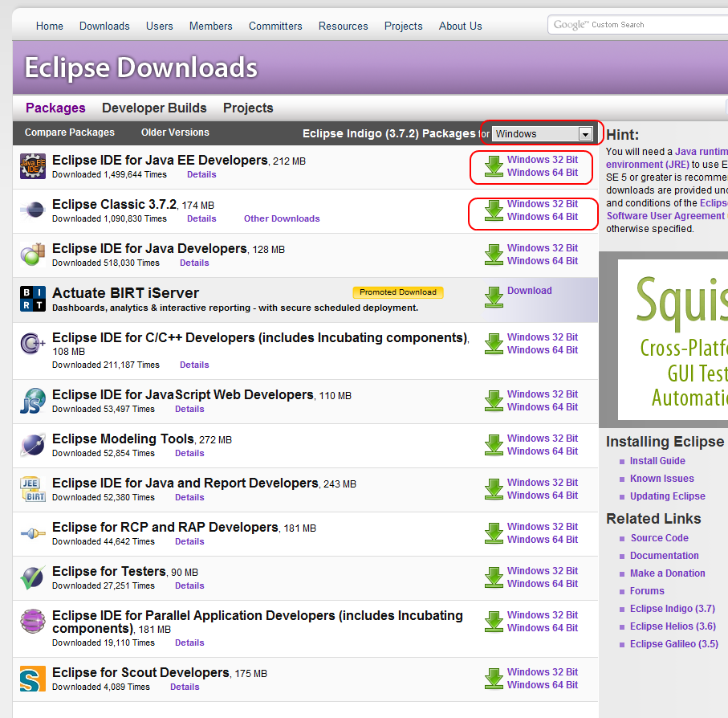Click the RCP and RAP Developers icon
The width and height of the screenshot is (728, 718).
pos(32,533)
